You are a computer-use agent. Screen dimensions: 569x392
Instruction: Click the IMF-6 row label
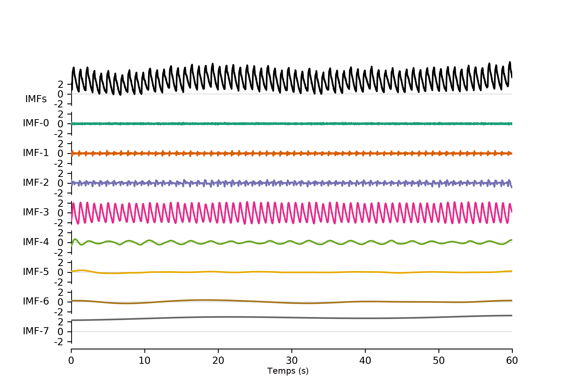(x=36, y=301)
